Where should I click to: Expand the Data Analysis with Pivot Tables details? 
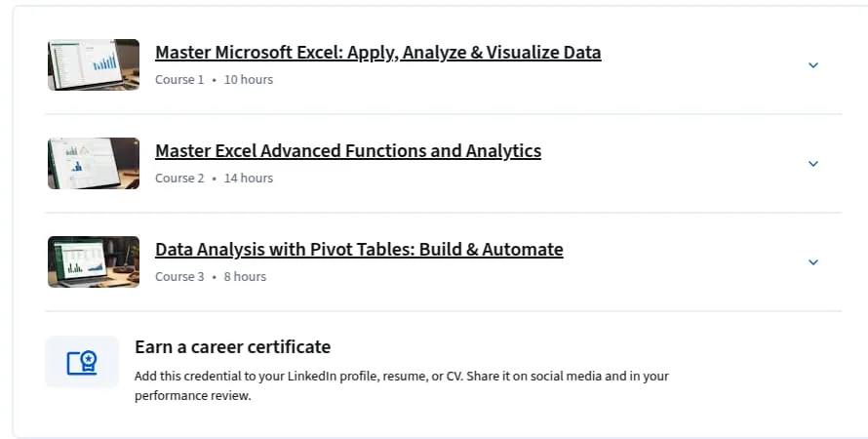tap(813, 262)
